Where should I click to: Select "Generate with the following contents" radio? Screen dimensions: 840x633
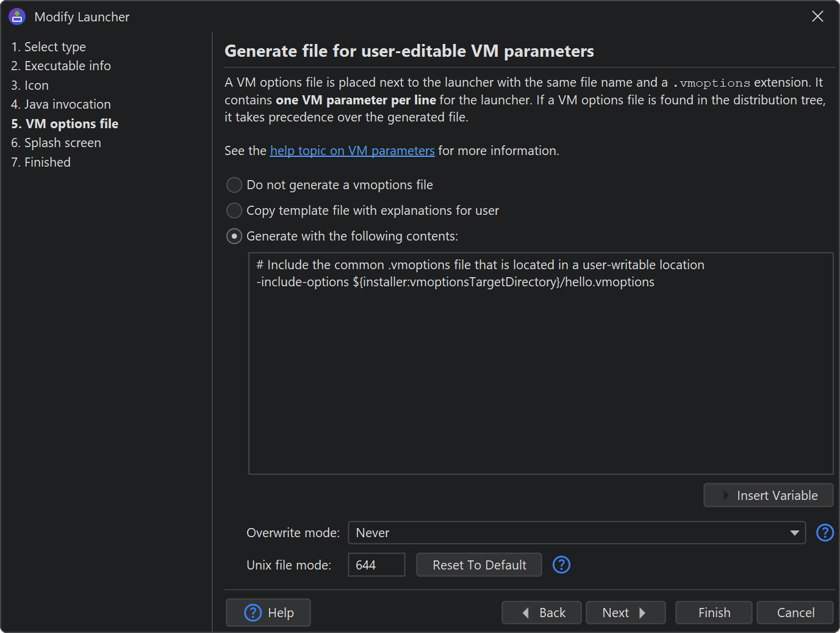(234, 236)
